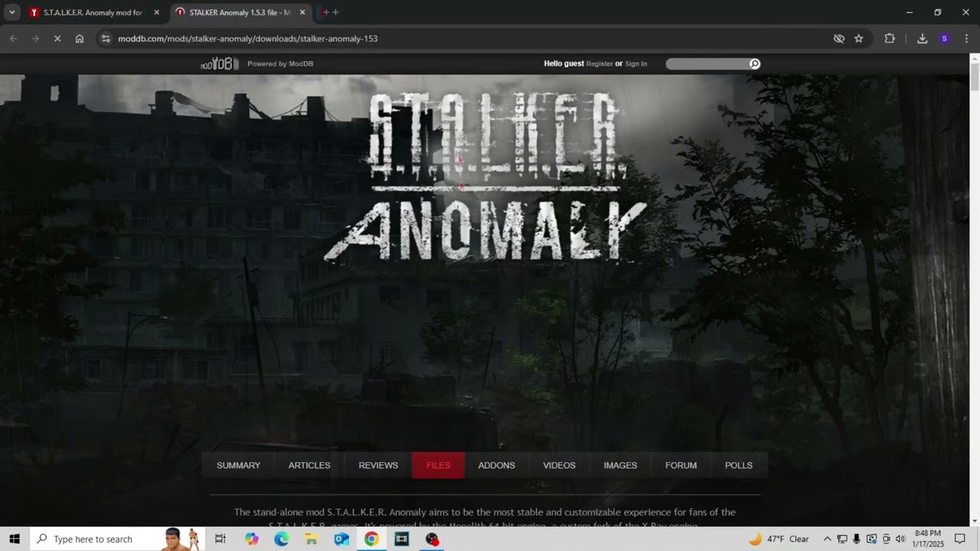This screenshot has height=551, width=980.
Task: Open the ARTICLES section
Action: pos(309,465)
